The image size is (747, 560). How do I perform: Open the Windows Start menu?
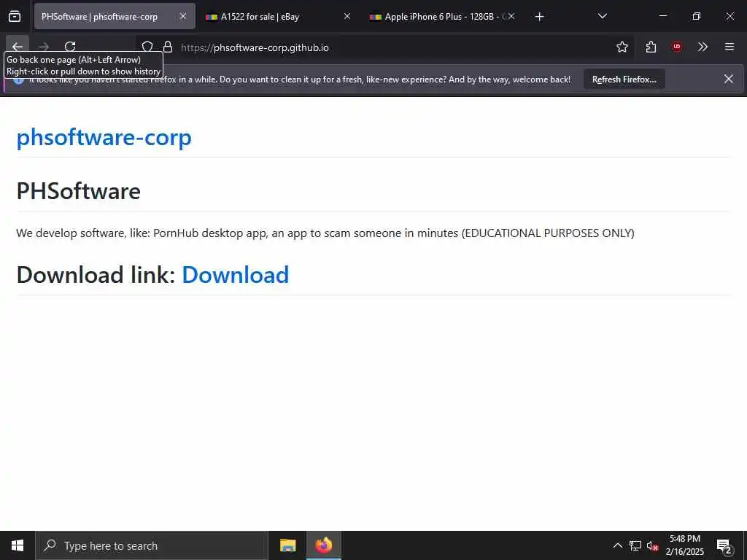[18, 545]
